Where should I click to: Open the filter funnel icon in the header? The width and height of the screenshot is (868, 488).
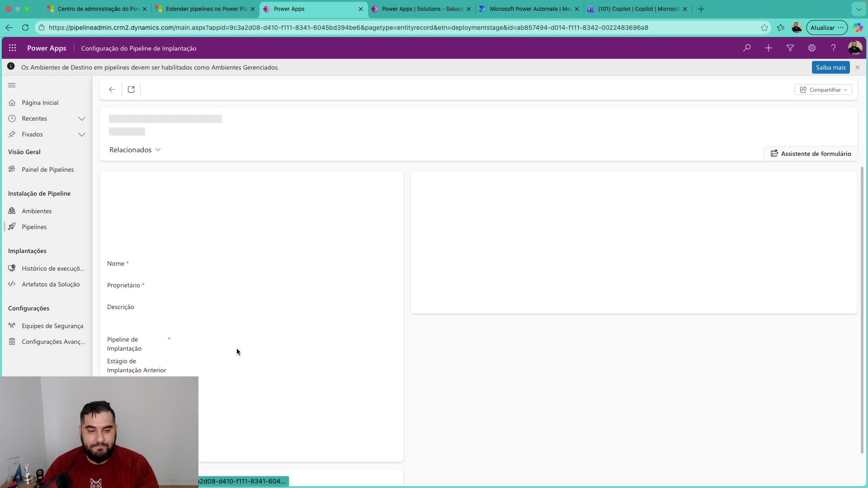pyautogui.click(x=790, y=48)
